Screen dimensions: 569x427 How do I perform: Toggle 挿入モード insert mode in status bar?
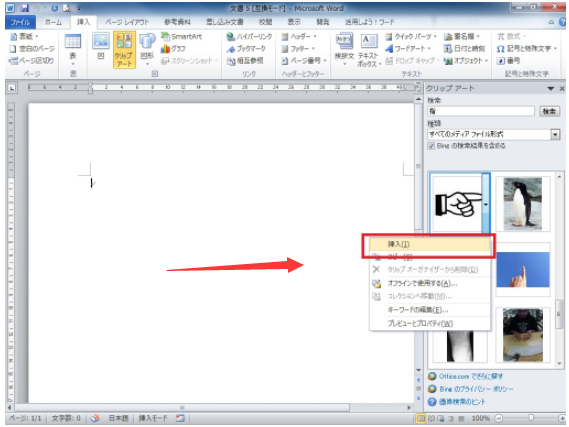153,418
